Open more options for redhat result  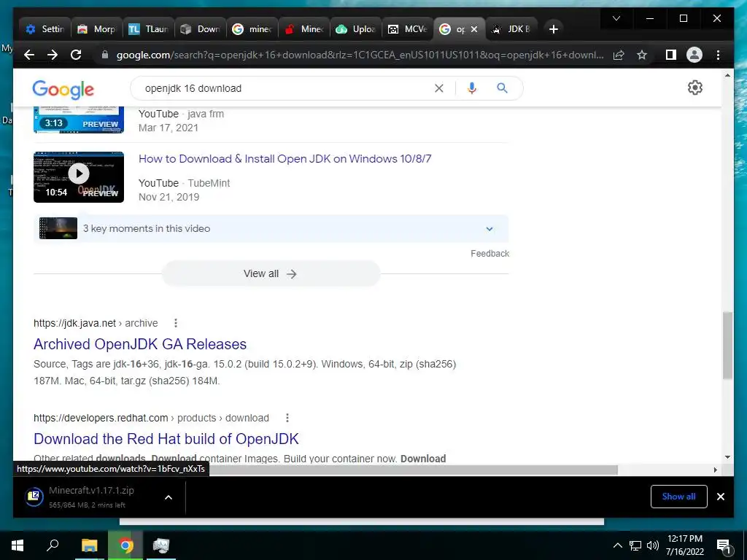point(287,418)
